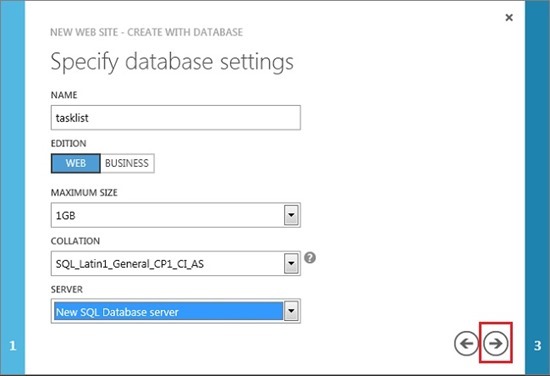Select the BUSINESS edition
The height and width of the screenshot is (376, 550).
(127, 163)
